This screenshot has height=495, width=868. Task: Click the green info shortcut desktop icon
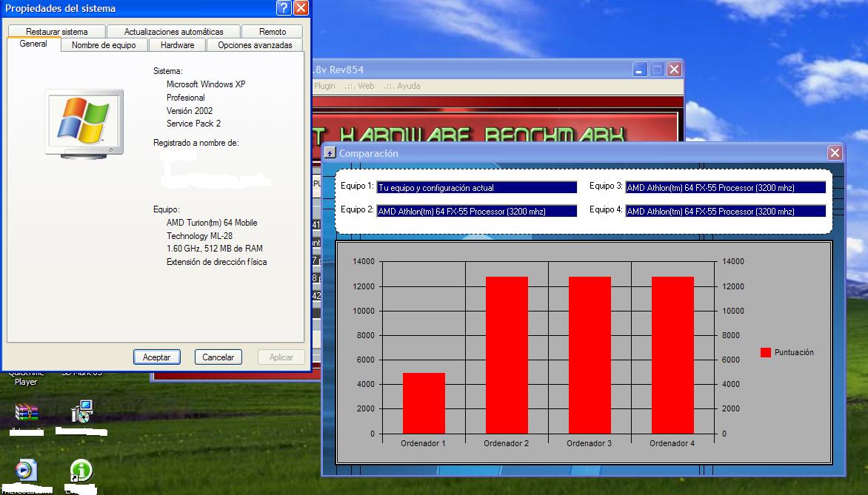tap(81, 471)
